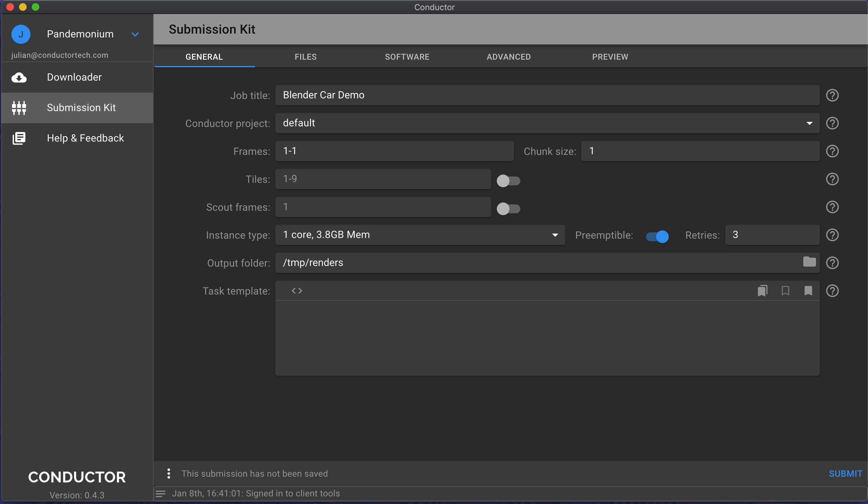Enable the Tiles toggle switch
Viewport: 868px width, 504px height.
coord(508,181)
